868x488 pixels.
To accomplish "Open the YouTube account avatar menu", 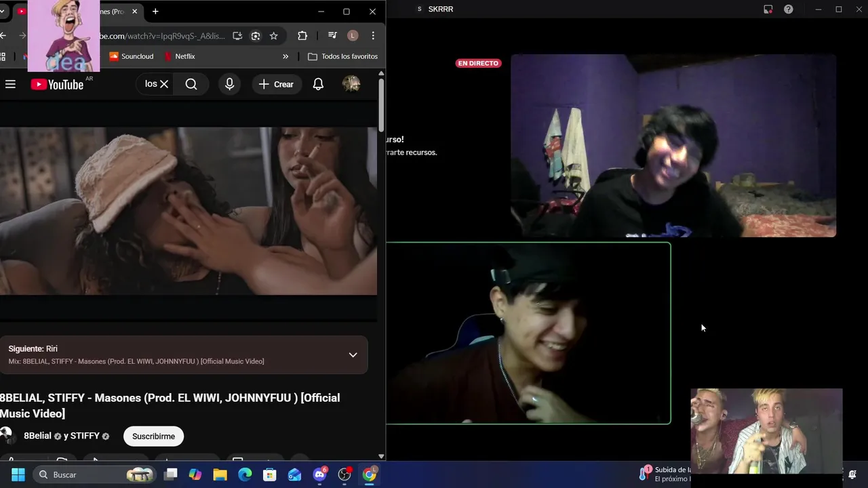I will click(x=351, y=84).
